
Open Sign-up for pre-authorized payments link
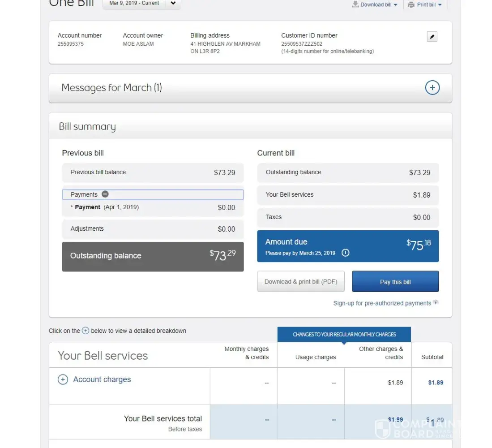coord(382,303)
